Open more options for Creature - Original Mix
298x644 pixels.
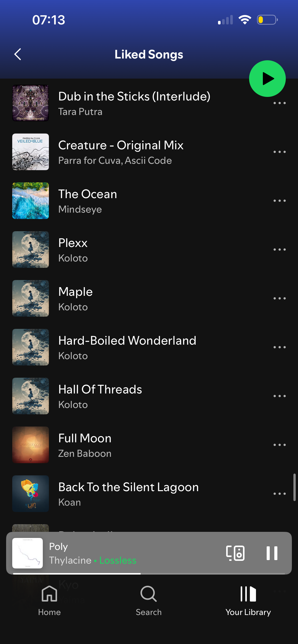(x=279, y=152)
